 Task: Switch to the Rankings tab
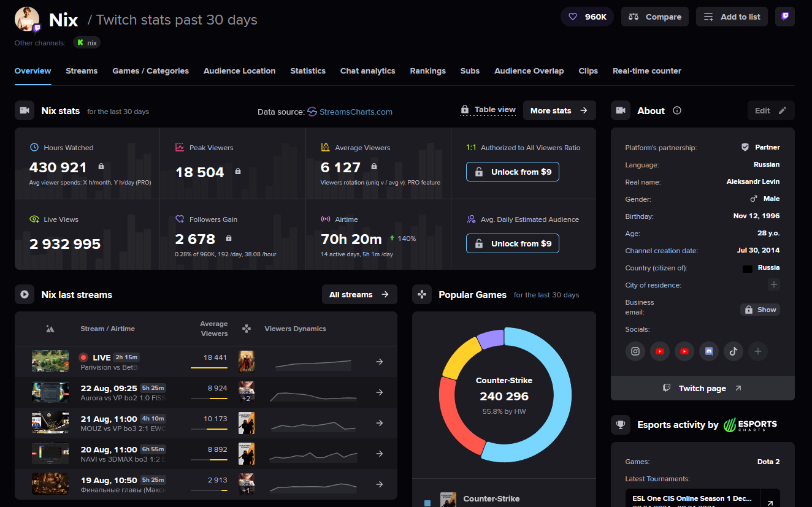428,71
